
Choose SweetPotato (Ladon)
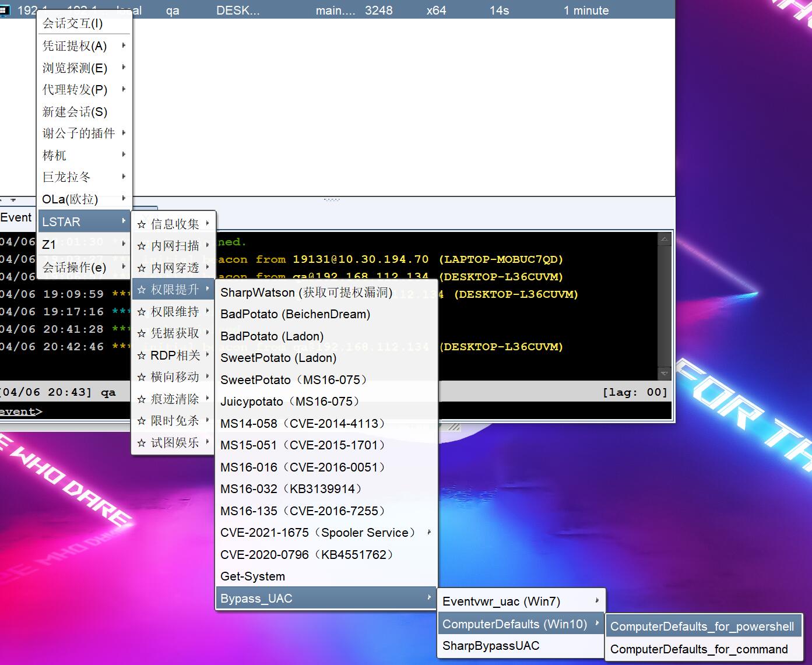pos(326,358)
